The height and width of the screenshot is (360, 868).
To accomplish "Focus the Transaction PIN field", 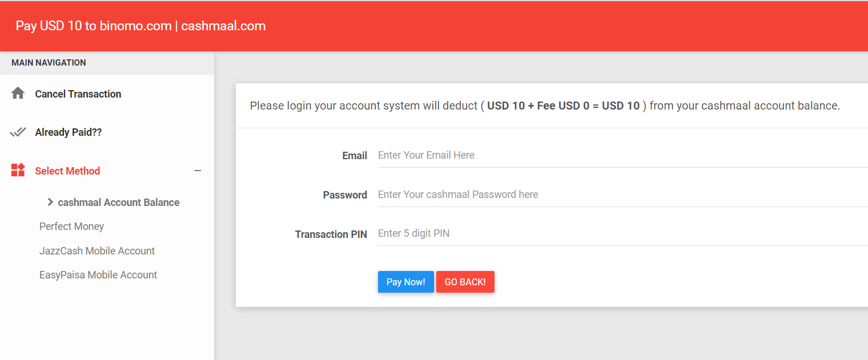I will [x=622, y=233].
